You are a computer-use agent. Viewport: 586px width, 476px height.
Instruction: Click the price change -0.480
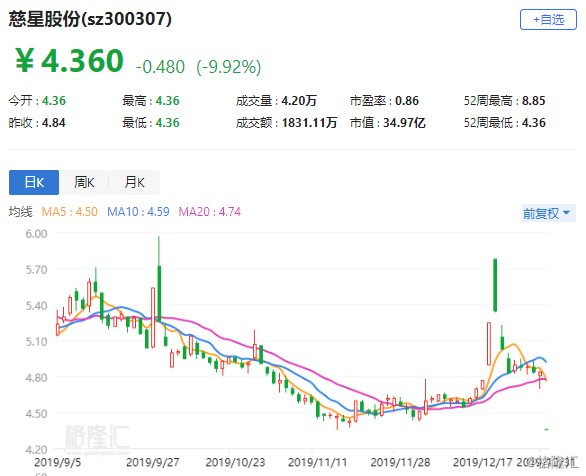coord(160,67)
